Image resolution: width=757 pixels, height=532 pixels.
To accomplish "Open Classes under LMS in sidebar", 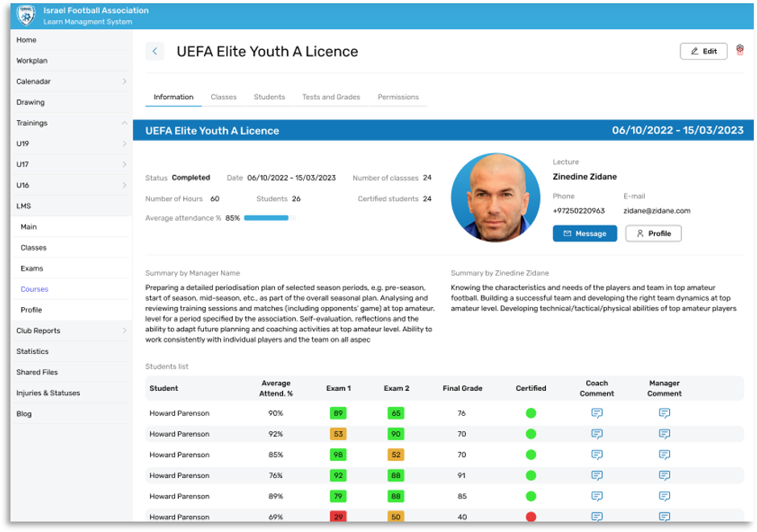I will [x=33, y=247].
